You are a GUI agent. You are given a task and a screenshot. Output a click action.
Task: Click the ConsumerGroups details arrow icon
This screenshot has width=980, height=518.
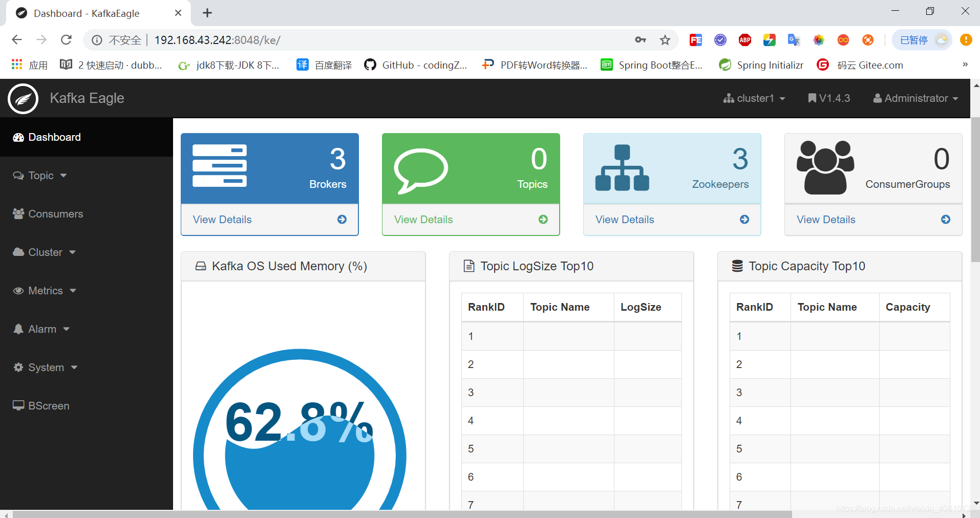coord(946,220)
